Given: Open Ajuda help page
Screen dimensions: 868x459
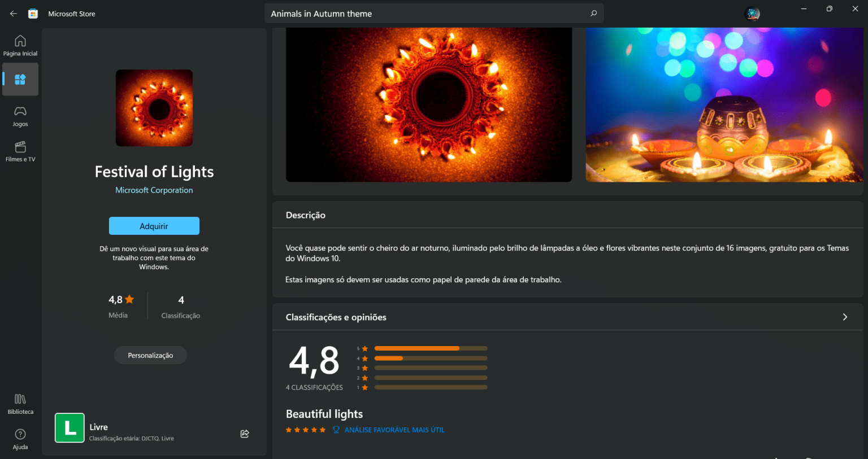Looking at the screenshot, I should click(20, 439).
